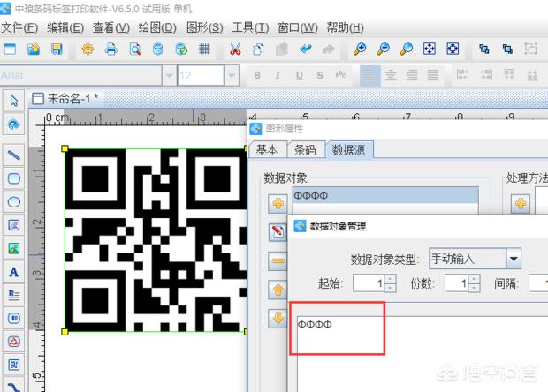Select the QR code on canvas

coord(156,240)
